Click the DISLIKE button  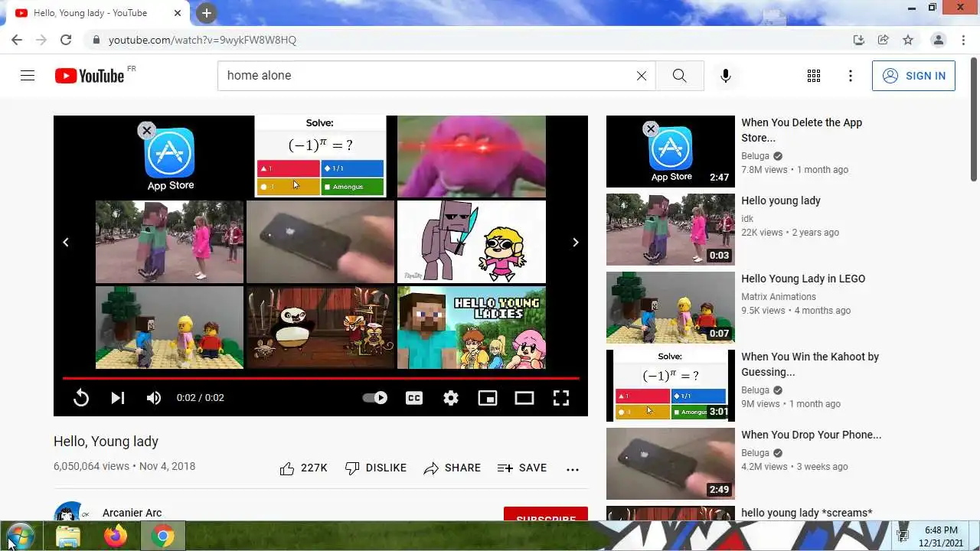[376, 468]
